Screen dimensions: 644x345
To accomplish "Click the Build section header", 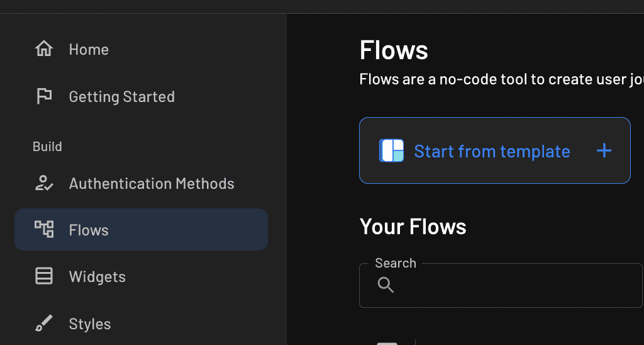I will click(47, 147).
